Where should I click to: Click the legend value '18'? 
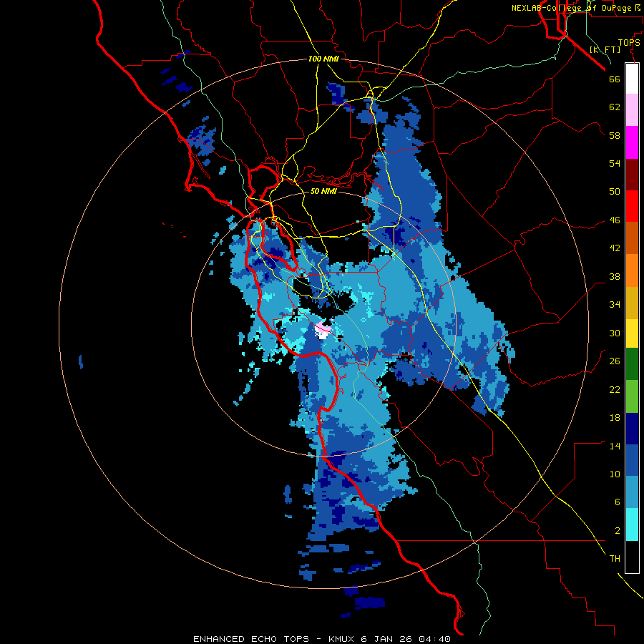coord(615,418)
